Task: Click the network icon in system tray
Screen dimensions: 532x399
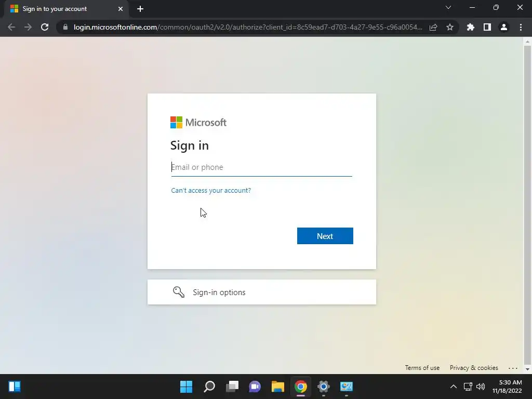Action: coord(468,387)
